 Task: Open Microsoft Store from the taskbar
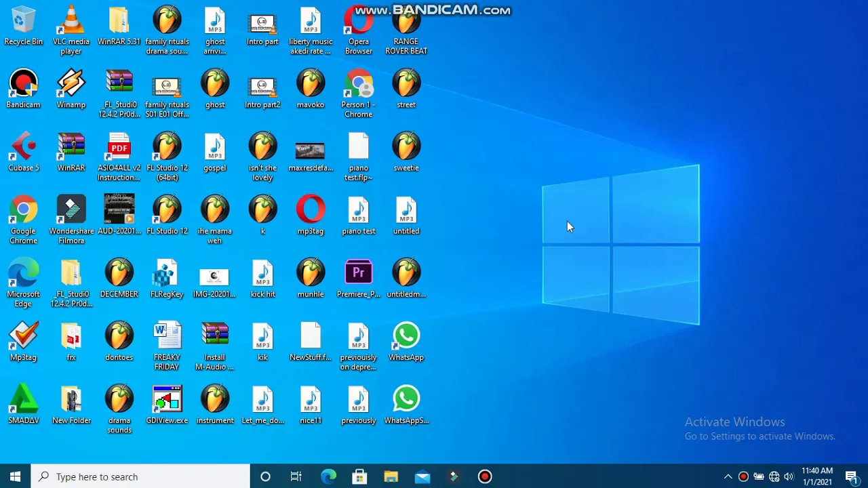click(359, 476)
